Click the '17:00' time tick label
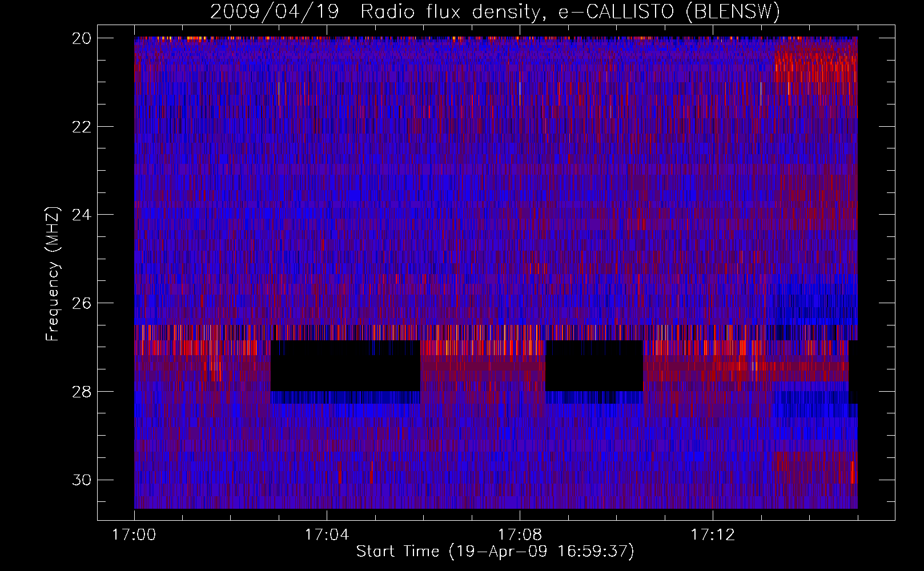The width and height of the screenshot is (924, 571). tap(134, 535)
